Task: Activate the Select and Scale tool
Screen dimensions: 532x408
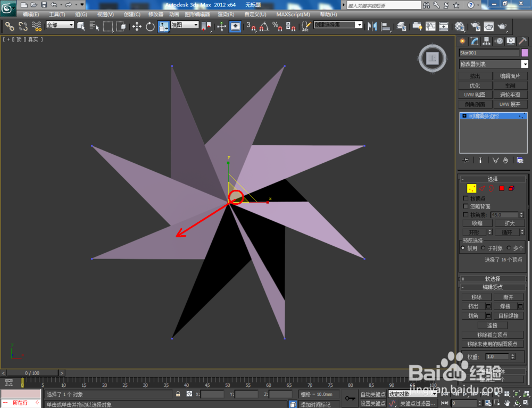Action: click(x=163, y=26)
